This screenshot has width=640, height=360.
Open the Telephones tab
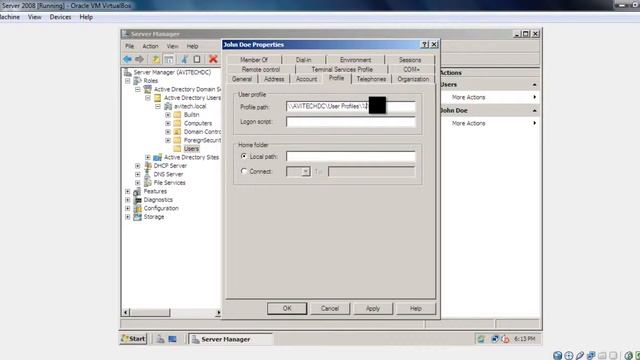[x=371, y=79]
